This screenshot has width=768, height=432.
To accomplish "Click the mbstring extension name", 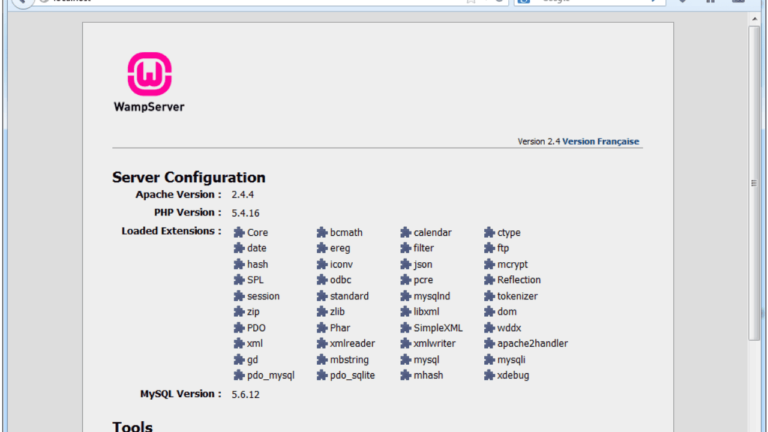I will (349, 360).
